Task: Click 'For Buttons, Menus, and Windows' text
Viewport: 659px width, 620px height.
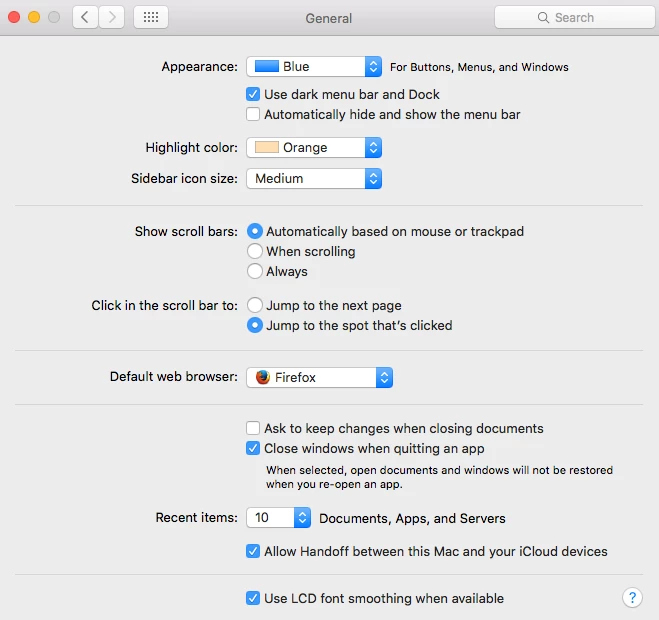Action: coord(479,67)
